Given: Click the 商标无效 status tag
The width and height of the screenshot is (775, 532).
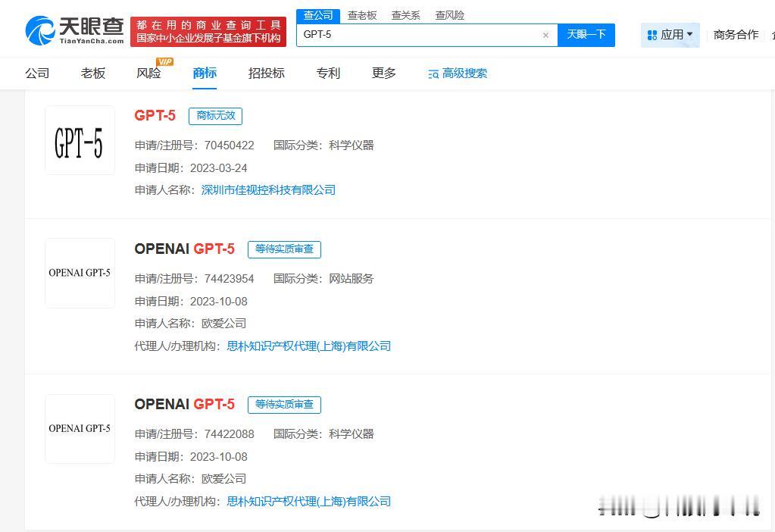Looking at the screenshot, I should tap(215, 116).
